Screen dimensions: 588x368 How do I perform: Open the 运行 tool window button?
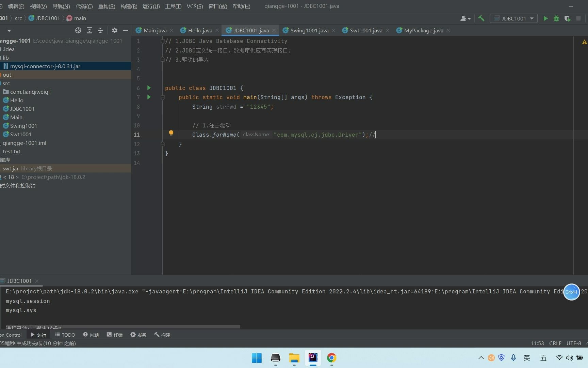38,335
